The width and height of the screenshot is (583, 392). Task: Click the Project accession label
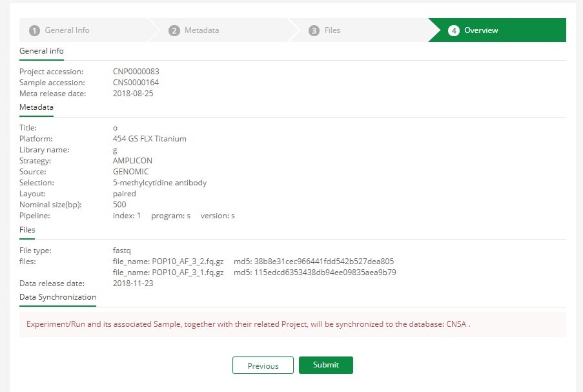(x=51, y=72)
